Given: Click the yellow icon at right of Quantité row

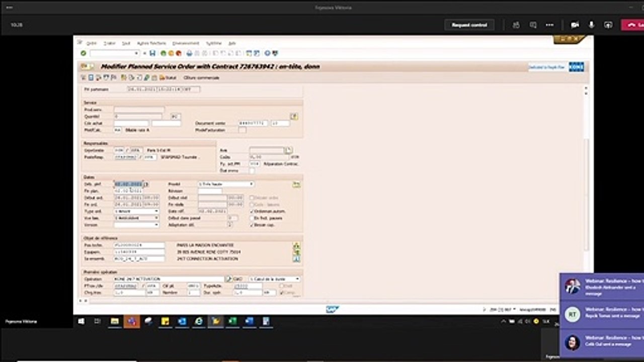Looking at the screenshot, I should pyautogui.click(x=294, y=116).
